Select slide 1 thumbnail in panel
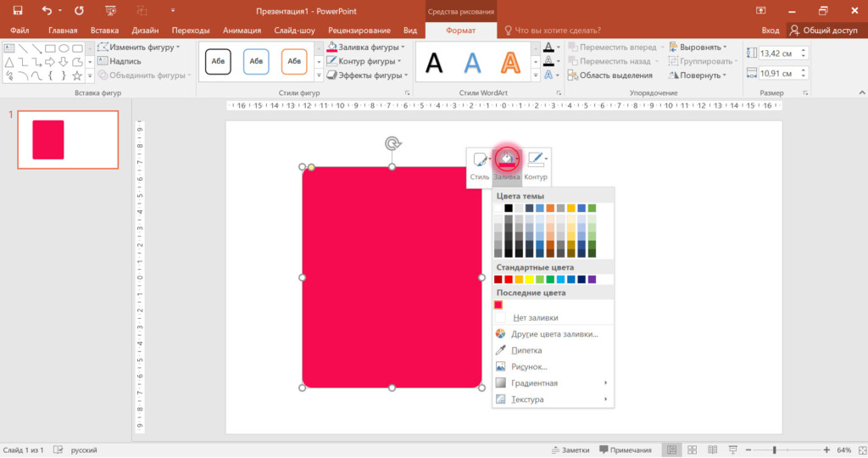 [68, 140]
